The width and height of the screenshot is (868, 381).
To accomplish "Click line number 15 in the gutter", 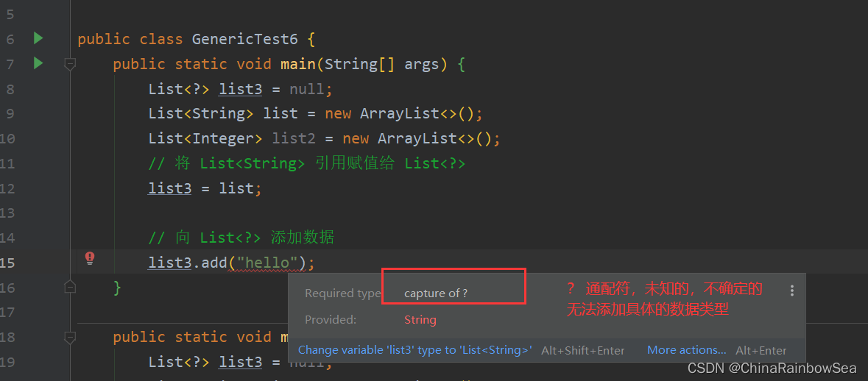I will point(7,262).
